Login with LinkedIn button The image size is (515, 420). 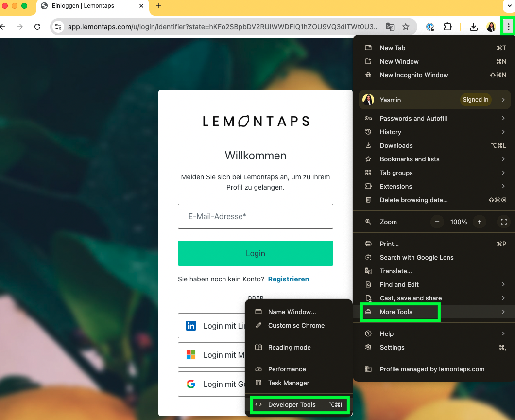[x=211, y=326]
